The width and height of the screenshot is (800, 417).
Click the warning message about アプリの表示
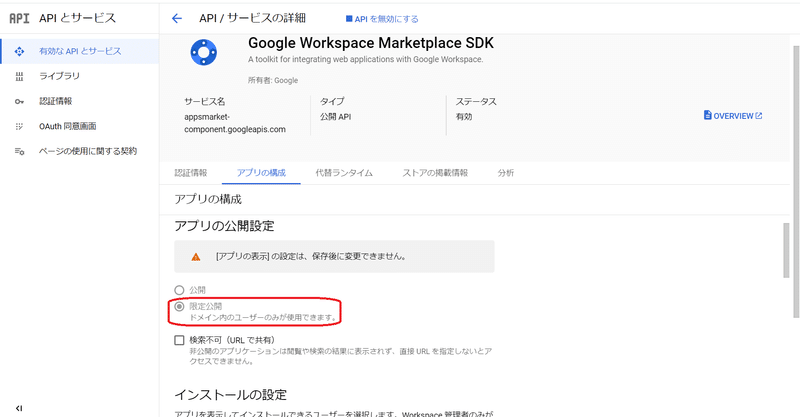tap(311, 257)
